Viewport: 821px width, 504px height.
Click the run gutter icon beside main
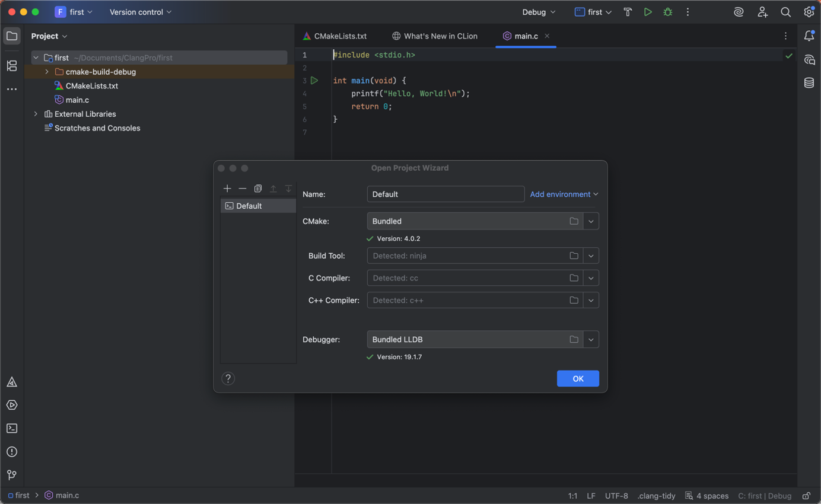(x=314, y=81)
